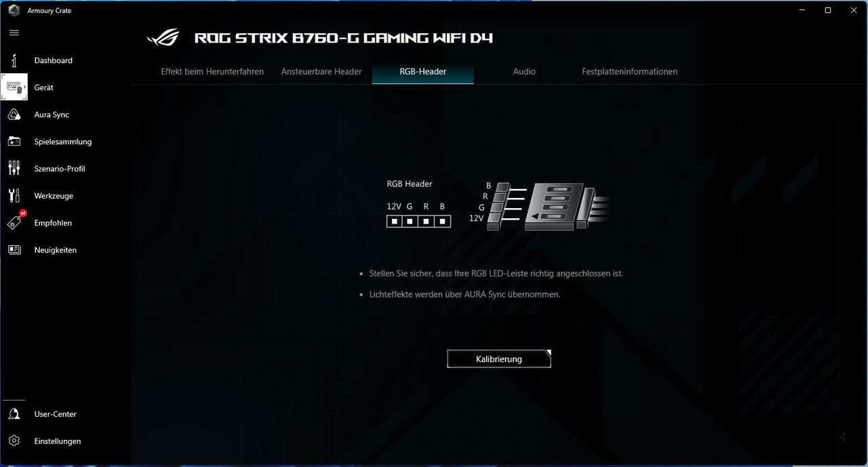The image size is (868, 467).
Task: Click the Dashboard sidebar icon
Action: point(14,60)
